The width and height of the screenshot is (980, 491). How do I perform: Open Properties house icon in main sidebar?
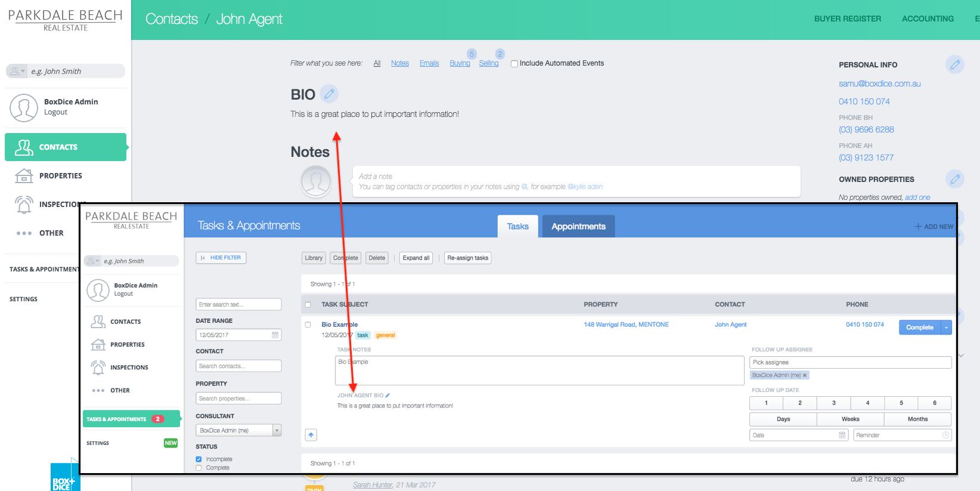[24, 175]
